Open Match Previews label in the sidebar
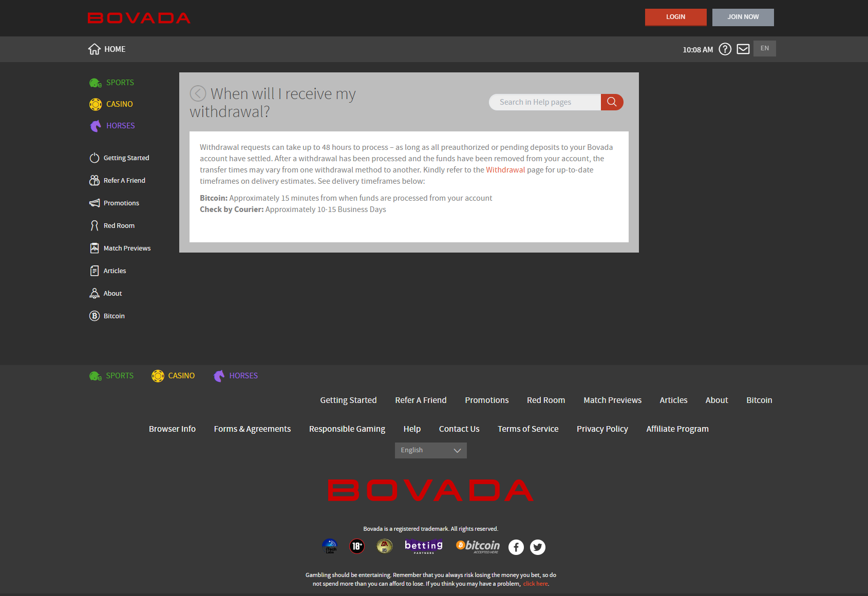The width and height of the screenshot is (868, 596). (127, 248)
